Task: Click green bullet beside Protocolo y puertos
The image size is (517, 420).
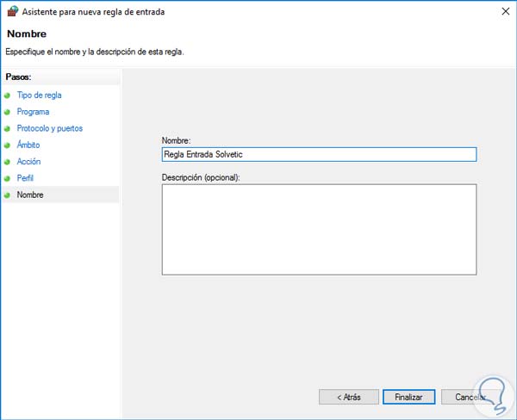Action: pyautogui.click(x=7, y=128)
